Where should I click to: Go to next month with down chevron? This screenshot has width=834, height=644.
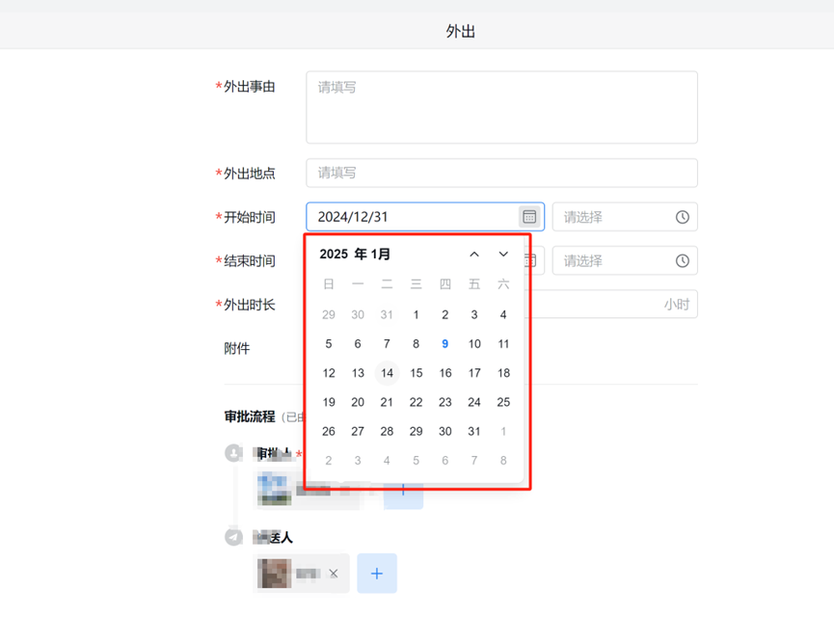[503, 255]
